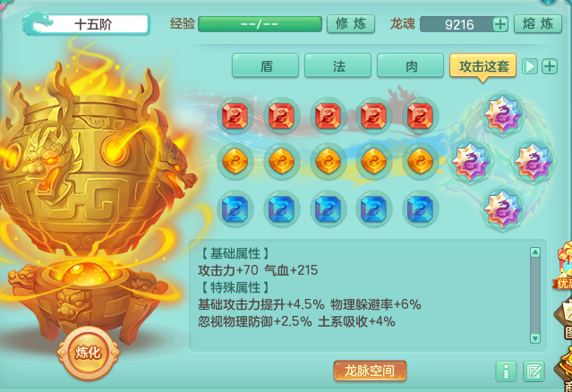Click the green 经验 progress bar
Image resolution: width=572 pixels, height=392 pixels.
pos(260,24)
